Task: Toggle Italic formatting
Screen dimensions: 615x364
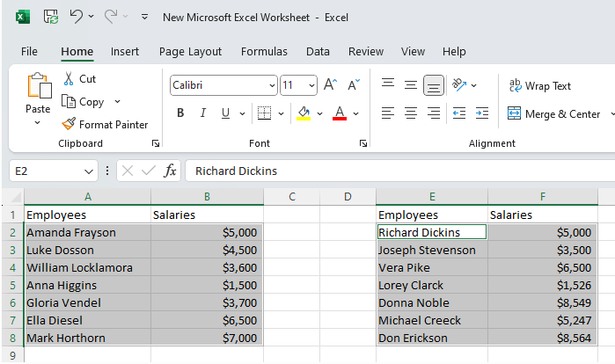Action: (203, 113)
